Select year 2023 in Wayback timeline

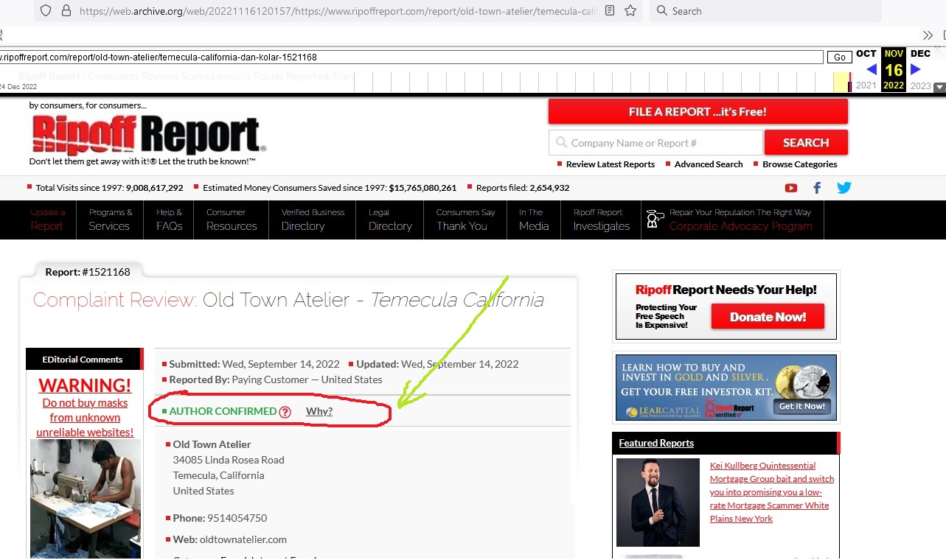[x=920, y=85]
